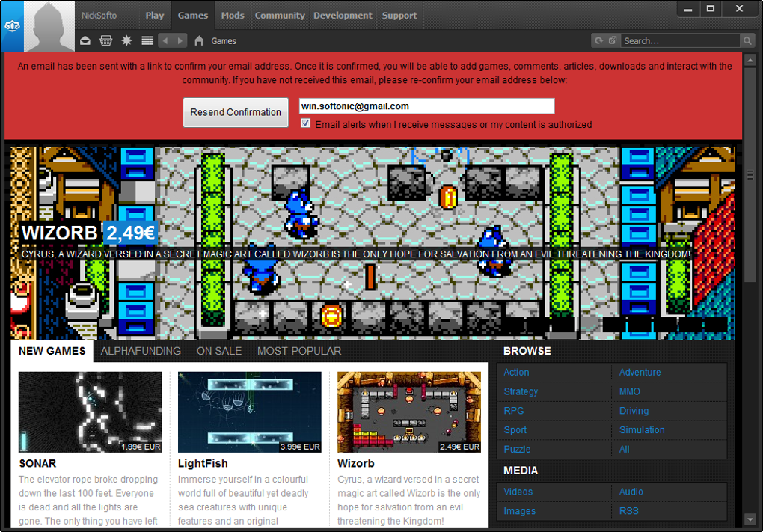Open the inbox envelope icon
Image resolution: width=763 pixels, height=532 pixels.
point(85,41)
